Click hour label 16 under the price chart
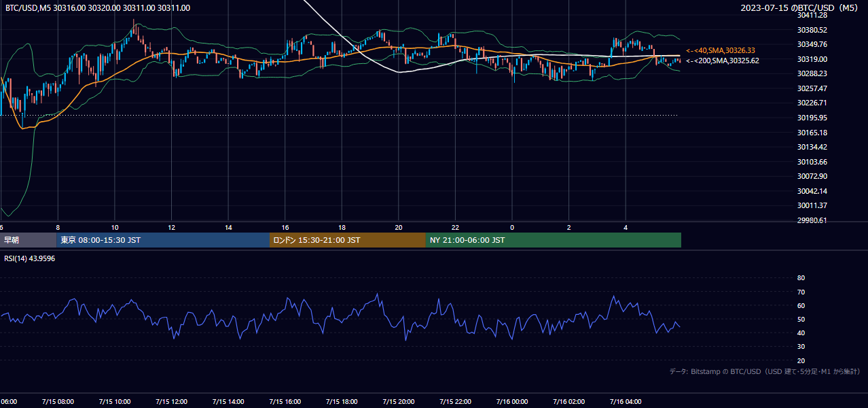The image size is (868, 408). [x=285, y=227]
